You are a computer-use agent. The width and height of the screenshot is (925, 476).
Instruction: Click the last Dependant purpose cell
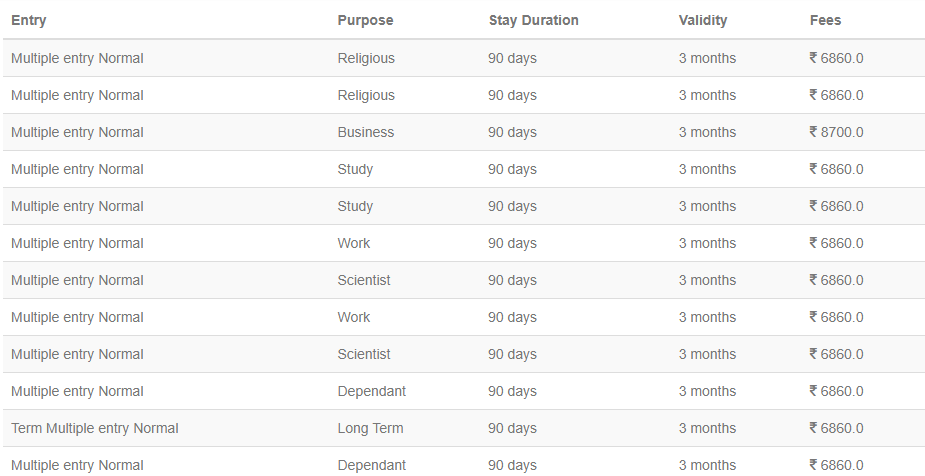click(x=372, y=465)
